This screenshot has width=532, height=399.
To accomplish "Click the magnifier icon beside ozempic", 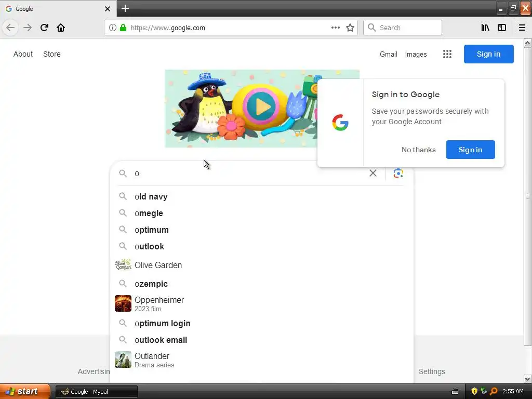I will [123, 284].
